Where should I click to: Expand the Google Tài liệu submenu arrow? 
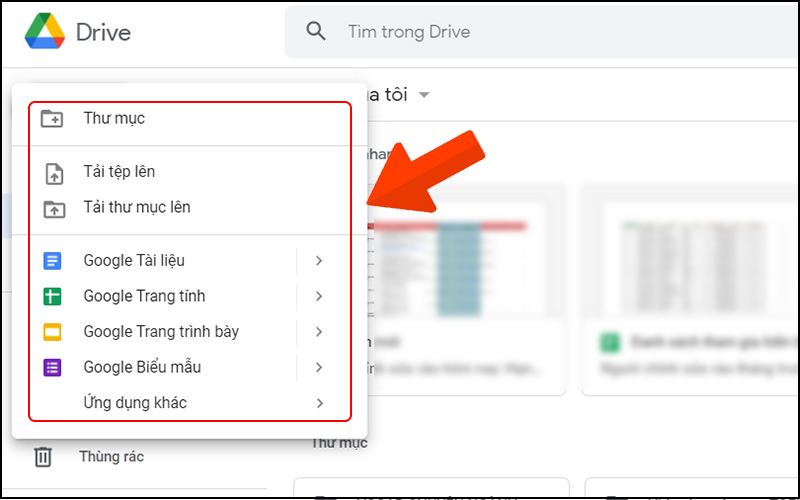[x=319, y=261]
